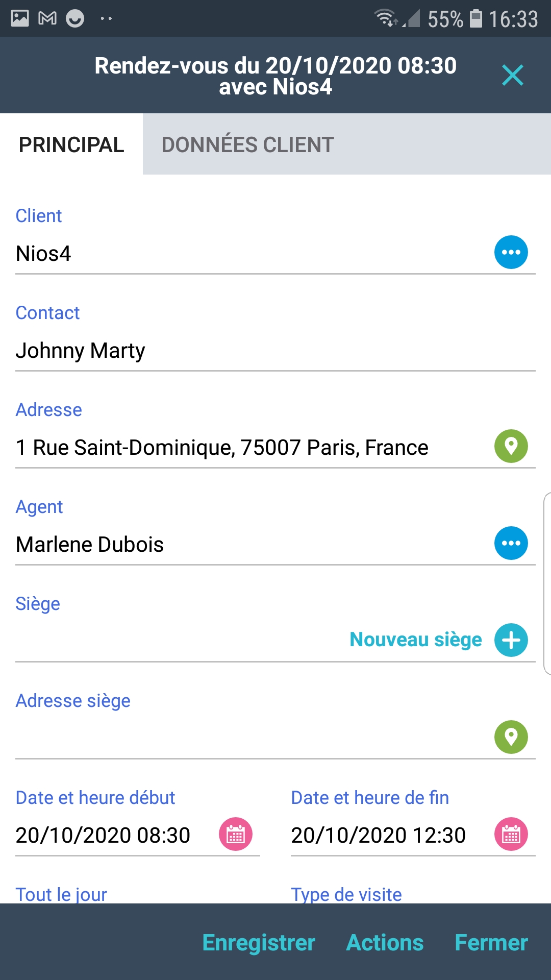551x980 pixels.
Task: Tap the Nouveau siège link
Action: click(x=415, y=640)
